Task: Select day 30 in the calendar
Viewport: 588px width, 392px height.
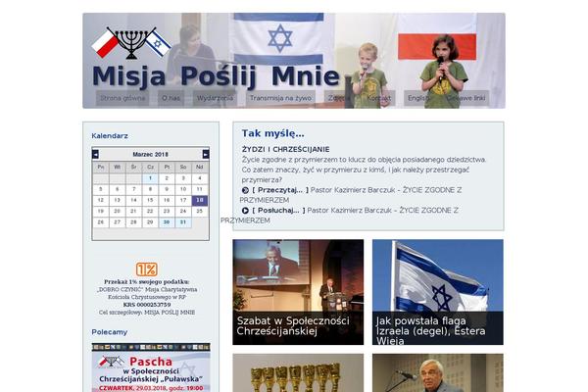Action: coord(167,222)
